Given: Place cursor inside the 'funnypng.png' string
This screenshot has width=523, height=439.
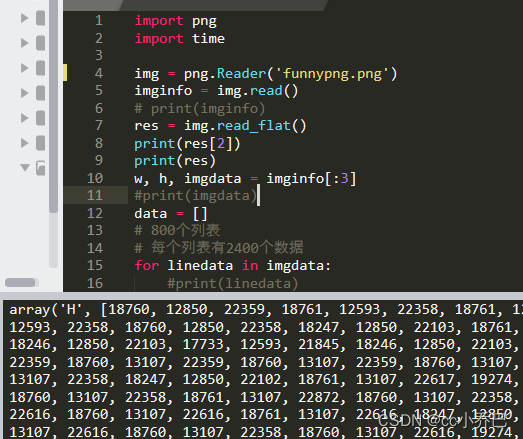Looking at the screenshot, I should (x=333, y=74).
